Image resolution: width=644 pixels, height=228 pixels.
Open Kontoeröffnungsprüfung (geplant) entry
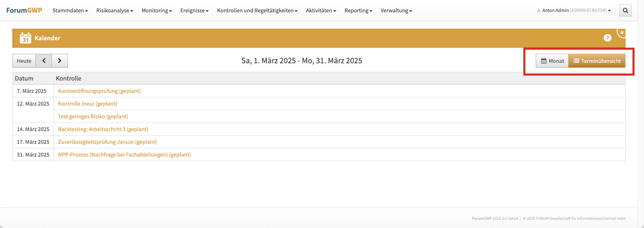[x=99, y=91]
